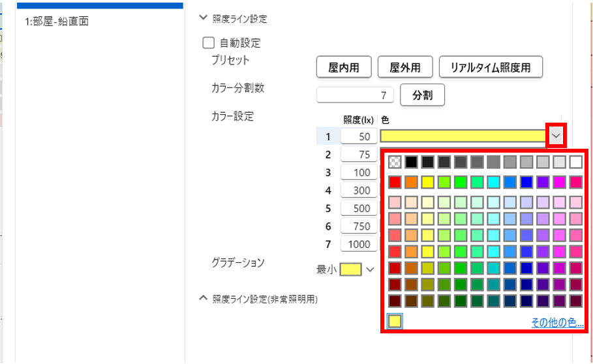Open その他の色 link
Screen dimensions: 593x364
point(557,322)
